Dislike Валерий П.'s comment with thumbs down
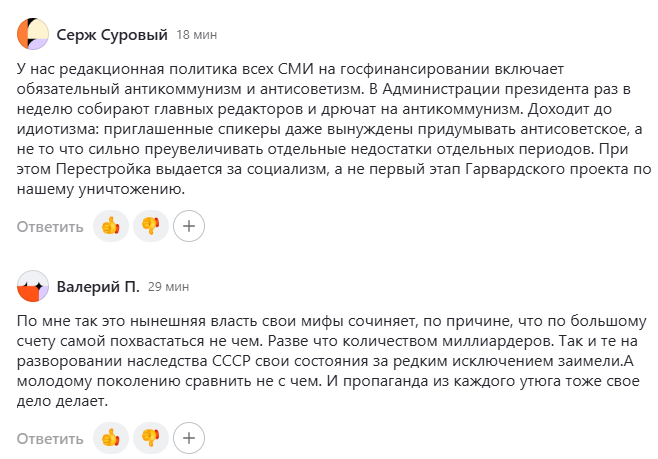Viewport: 658px width, 459px height. pyautogui.click(x=151, y=438)
